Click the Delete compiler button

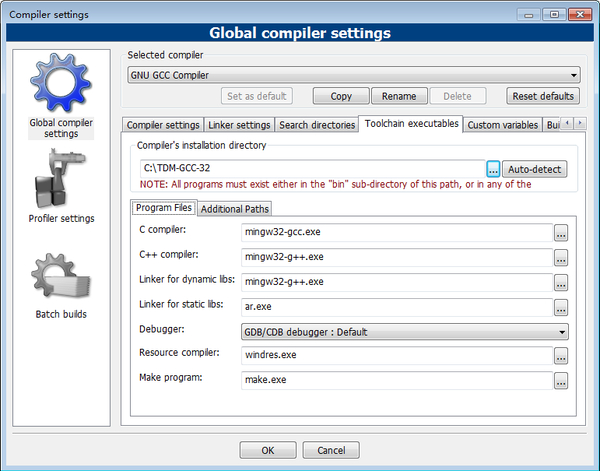[458, 96]
